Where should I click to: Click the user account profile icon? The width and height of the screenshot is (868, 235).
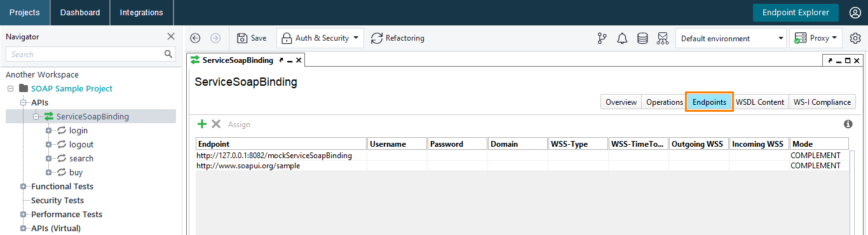[x=855, y=13]
